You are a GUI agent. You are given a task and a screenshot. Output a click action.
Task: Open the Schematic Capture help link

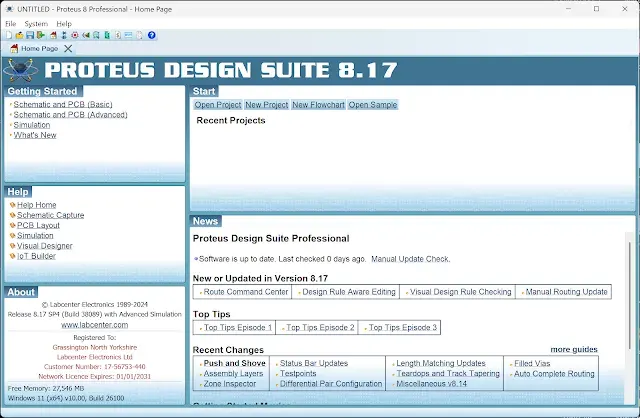click(51, 215)
